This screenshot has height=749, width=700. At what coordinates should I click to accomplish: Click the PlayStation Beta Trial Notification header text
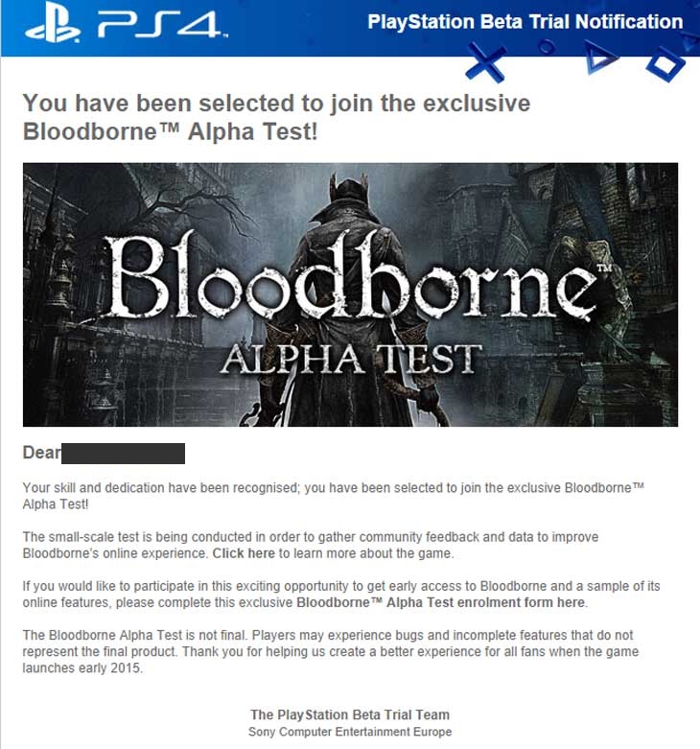pos(525,22)
